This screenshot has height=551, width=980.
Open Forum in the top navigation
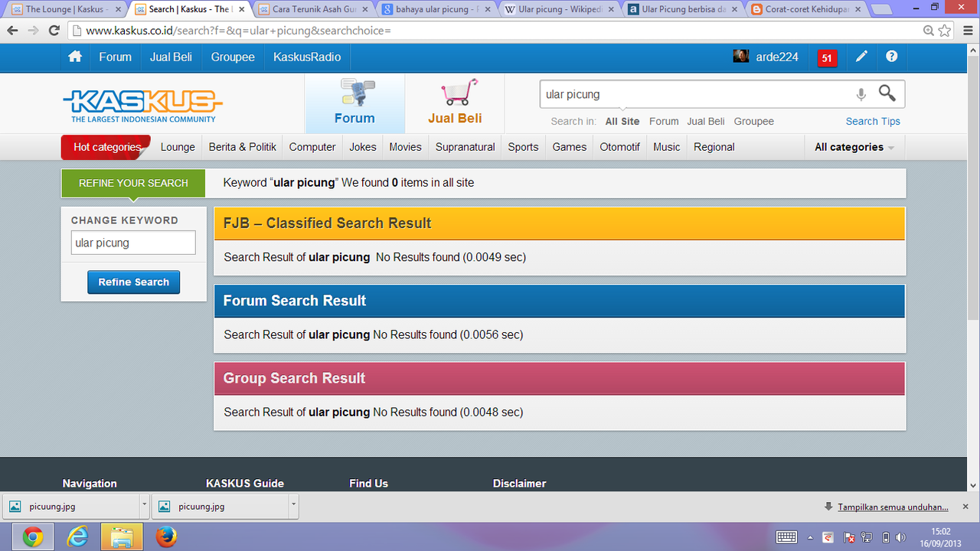coord(115,57)
